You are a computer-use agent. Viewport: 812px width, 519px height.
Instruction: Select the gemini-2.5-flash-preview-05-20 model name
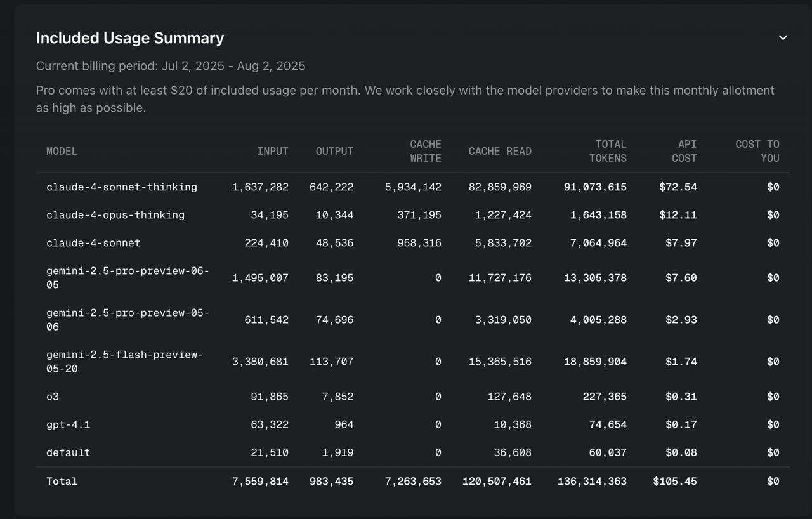125,362
